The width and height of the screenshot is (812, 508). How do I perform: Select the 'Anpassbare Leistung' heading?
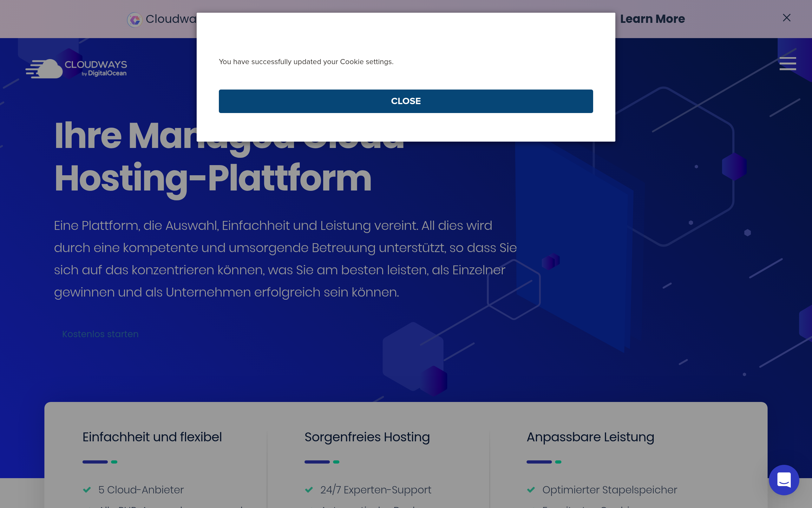coord(590,437)
